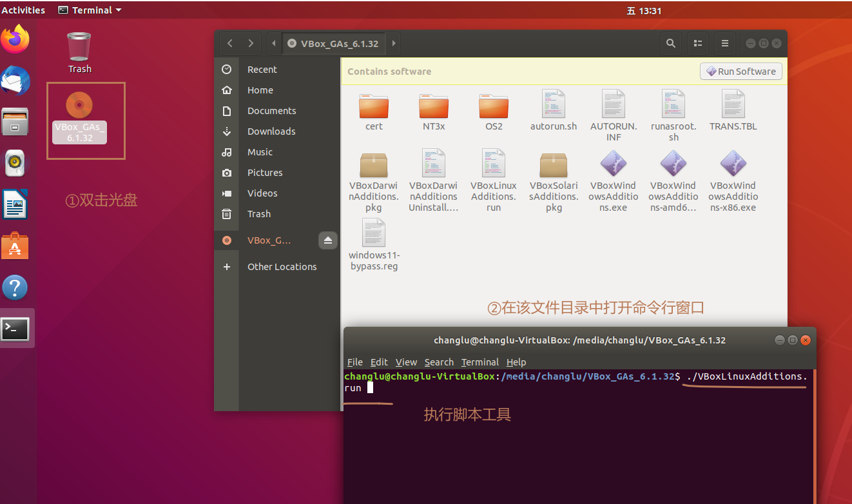This screenshot has height=504, width=852.
Task: Open the Files app in dock
Action: coord(15,121)
